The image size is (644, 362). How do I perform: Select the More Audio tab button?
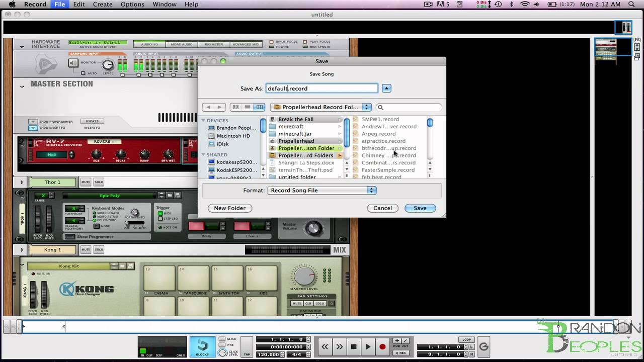point(182,44)
